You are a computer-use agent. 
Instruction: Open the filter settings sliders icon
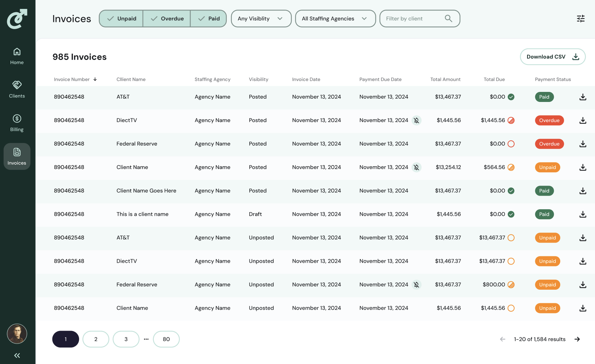click(581, 19)
